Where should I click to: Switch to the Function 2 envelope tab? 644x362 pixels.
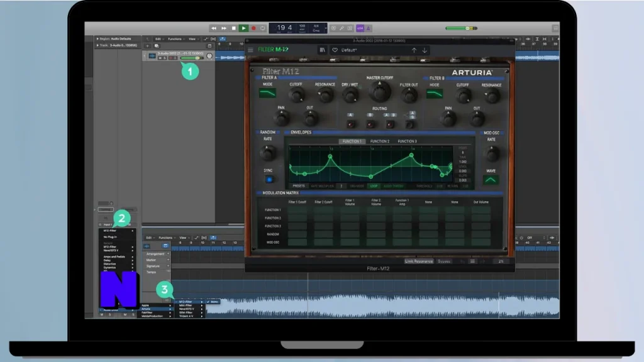pyautogui.click(x=379, y=141)
